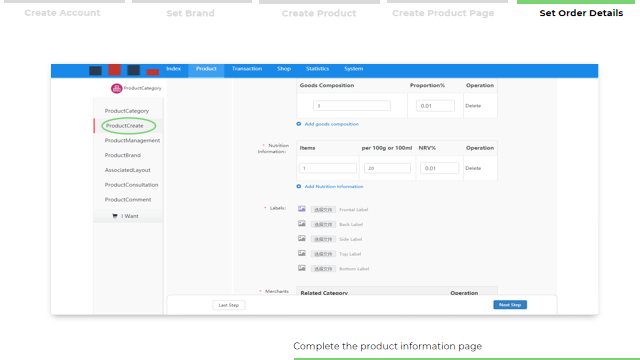Click the per 100g input showing 20
Viewport: 640px width, 360px height.
point(387,168)
